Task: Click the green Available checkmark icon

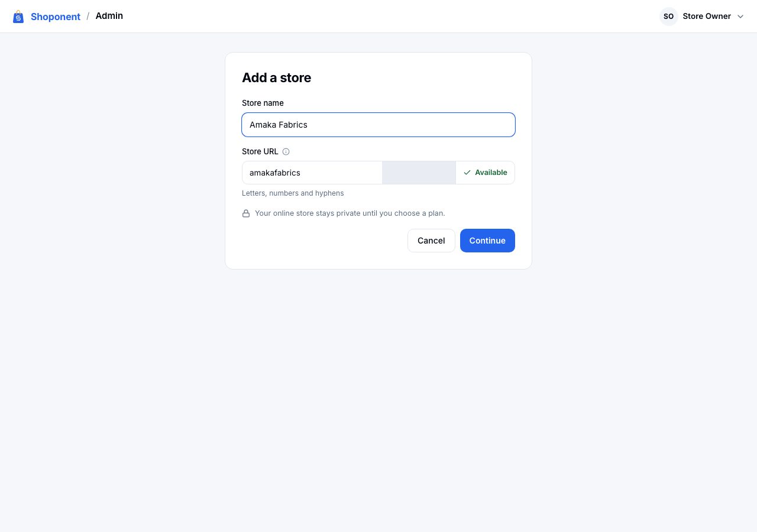Action: pos(467,173)
